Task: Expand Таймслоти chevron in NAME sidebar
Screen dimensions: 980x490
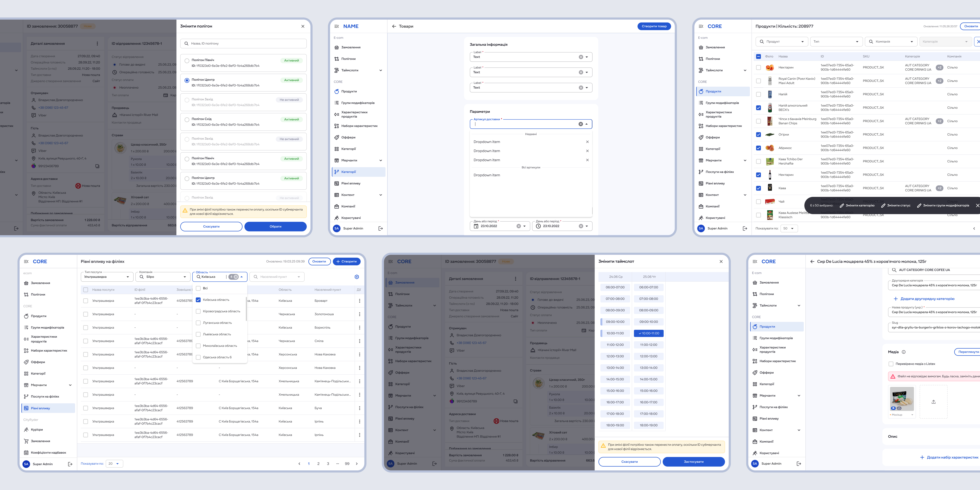Action: 380,70
